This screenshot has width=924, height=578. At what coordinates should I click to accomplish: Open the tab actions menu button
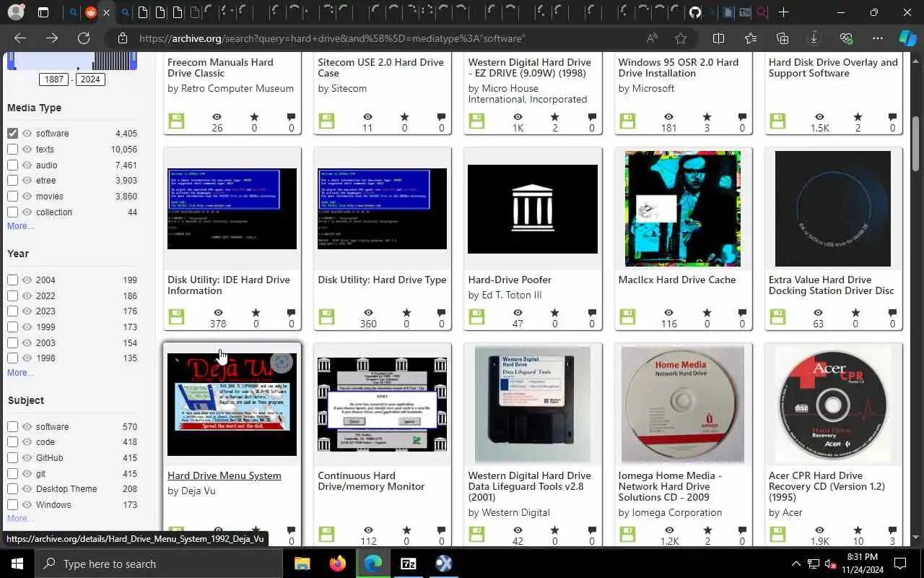click(43, 12)
